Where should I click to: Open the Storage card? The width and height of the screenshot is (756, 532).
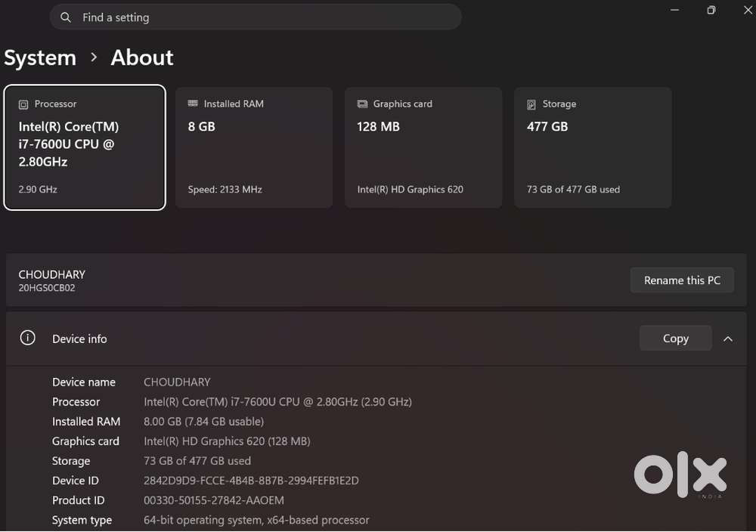point(593,147)
